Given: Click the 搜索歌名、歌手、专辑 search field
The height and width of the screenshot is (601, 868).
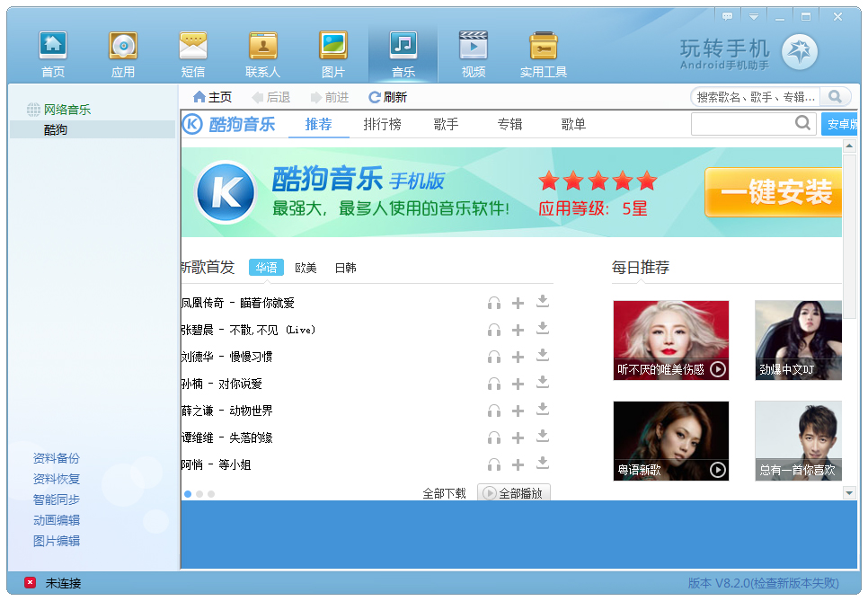Looking at the screenshot, I should [756, 97].
